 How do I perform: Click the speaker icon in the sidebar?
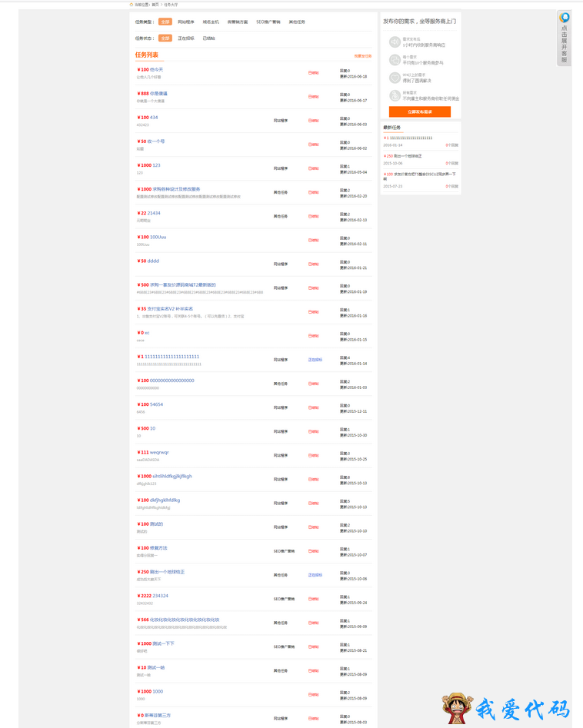pos(395,42)
